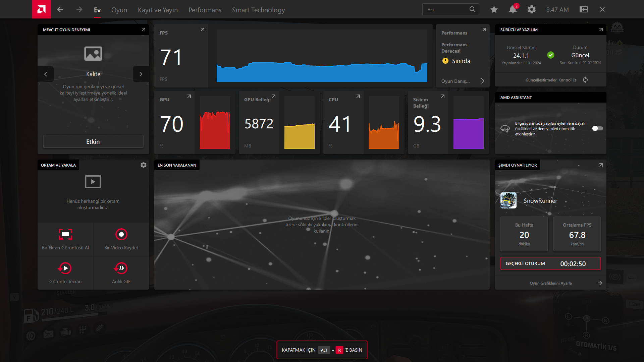Image resolution: width=644 pixels, height=362 pixels.
Task: Click the Durum Güncel status text
Action: pos(580,55)
